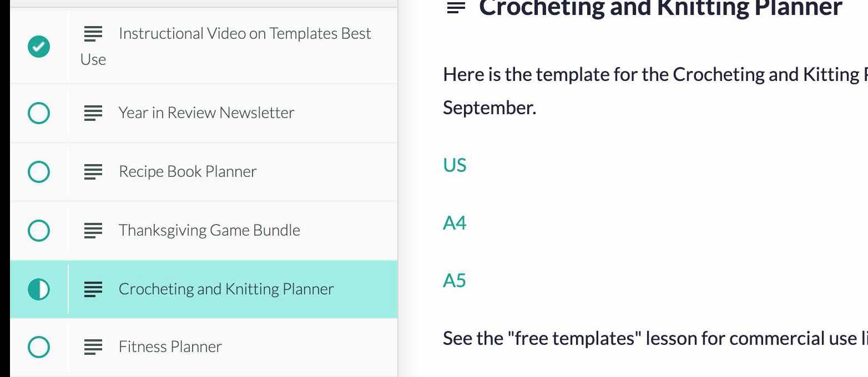Open the A5 template link
The width and height of the screenshot is (868, 377).
[x=455, y=281]
